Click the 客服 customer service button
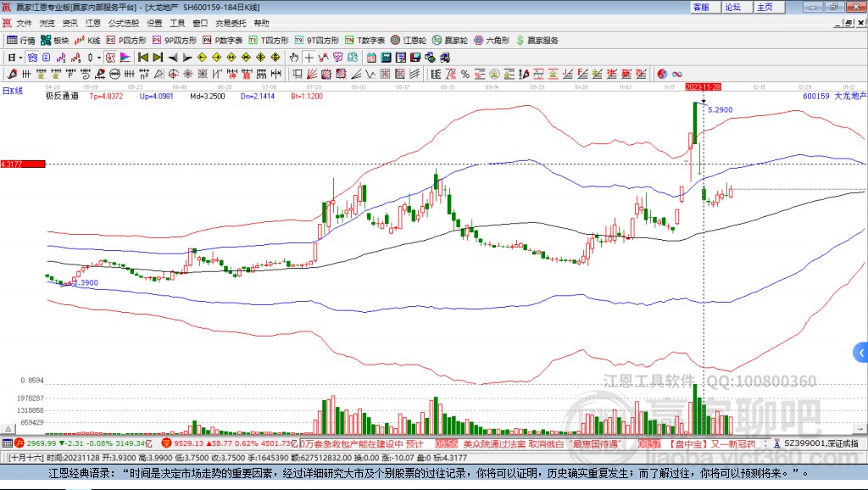This screenshot has width=868, height=490. 701,7
